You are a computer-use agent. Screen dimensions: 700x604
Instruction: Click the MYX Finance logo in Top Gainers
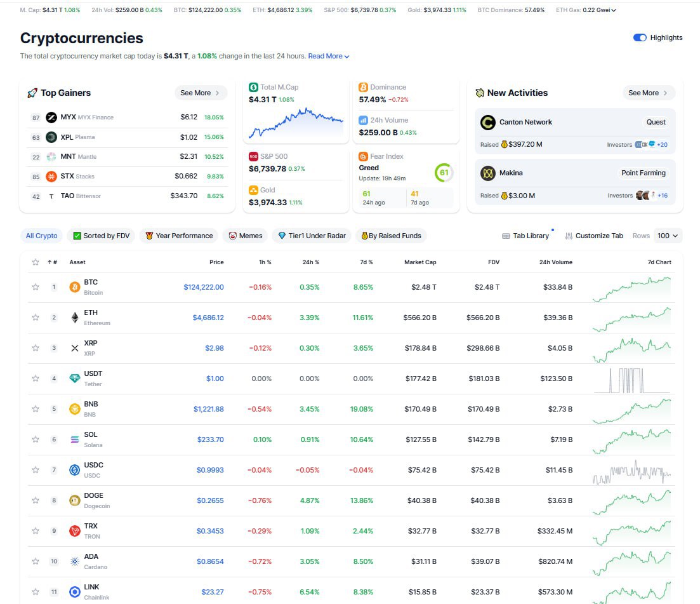(x=51, y=117)
